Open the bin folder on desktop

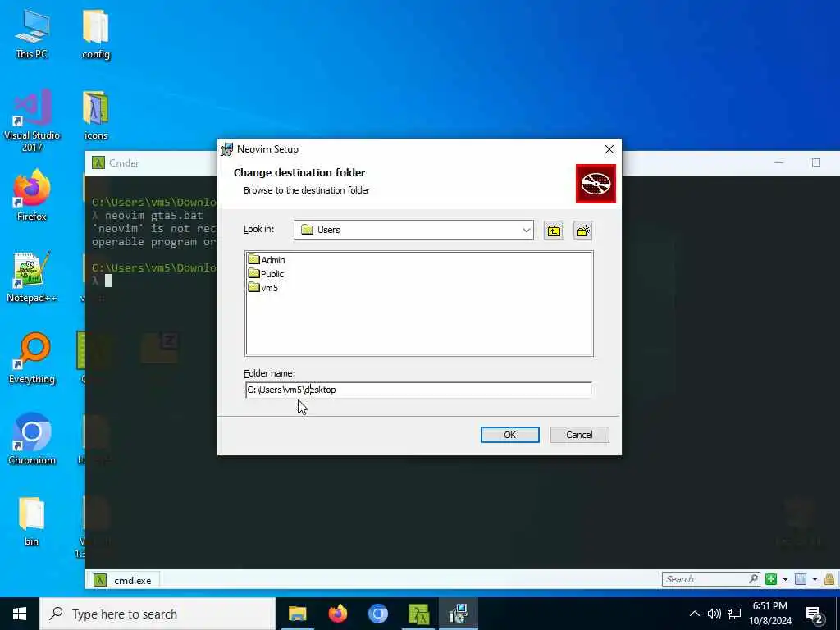coord(32,521)
